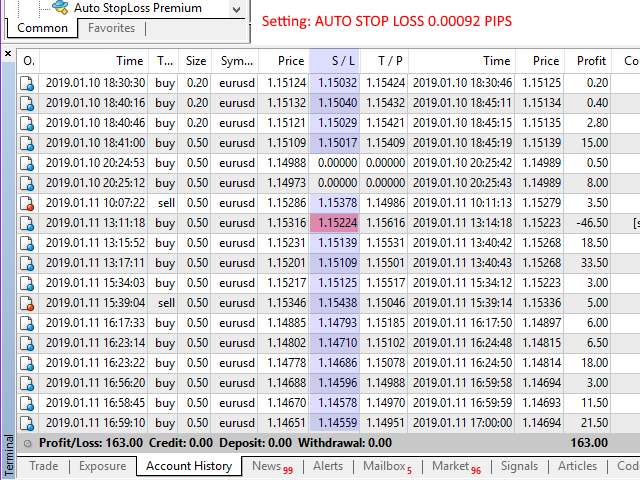Click sell order icon at 2019.01.11 15:39:04
The width and height of the screenshot is (640, 480).
tap(28, 303)
